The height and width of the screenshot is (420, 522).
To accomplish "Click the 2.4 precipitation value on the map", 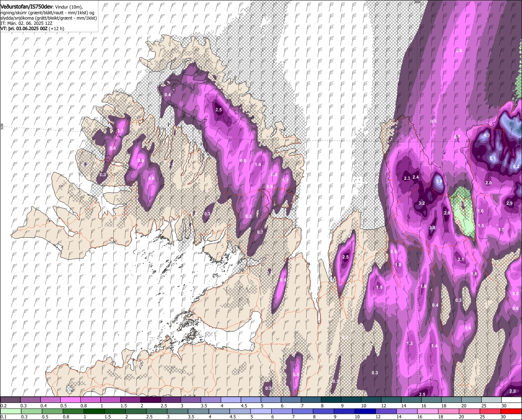I will 416,177.
